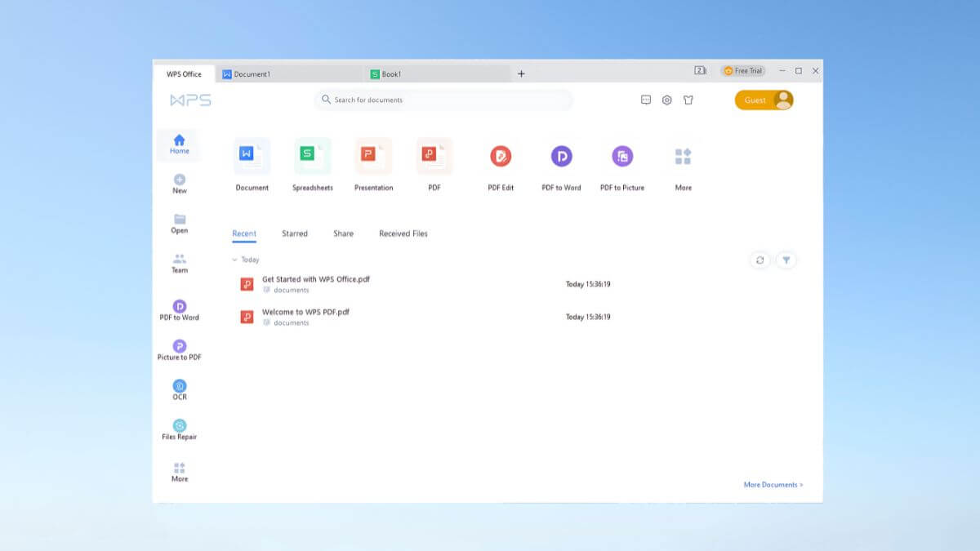Refresh the recent documents list
The width and height of the screenshot is (980, 551).
click(x=759, y=260)
